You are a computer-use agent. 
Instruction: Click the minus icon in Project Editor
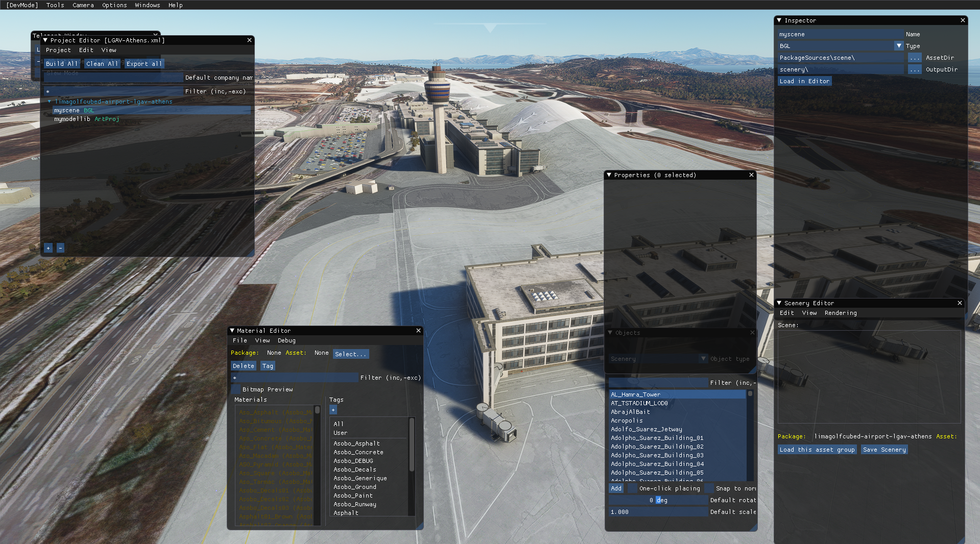pos(60,248)
